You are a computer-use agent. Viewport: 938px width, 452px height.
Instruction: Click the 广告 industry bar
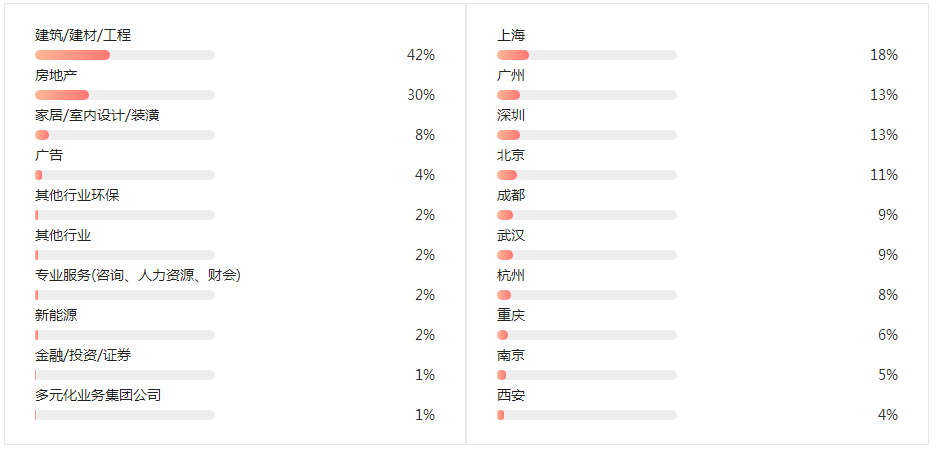[x=125, y=175]
